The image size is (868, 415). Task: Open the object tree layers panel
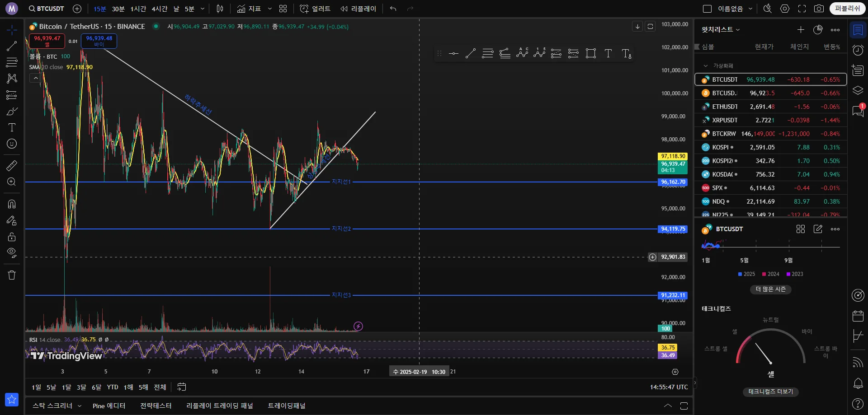tap(858, 90)
